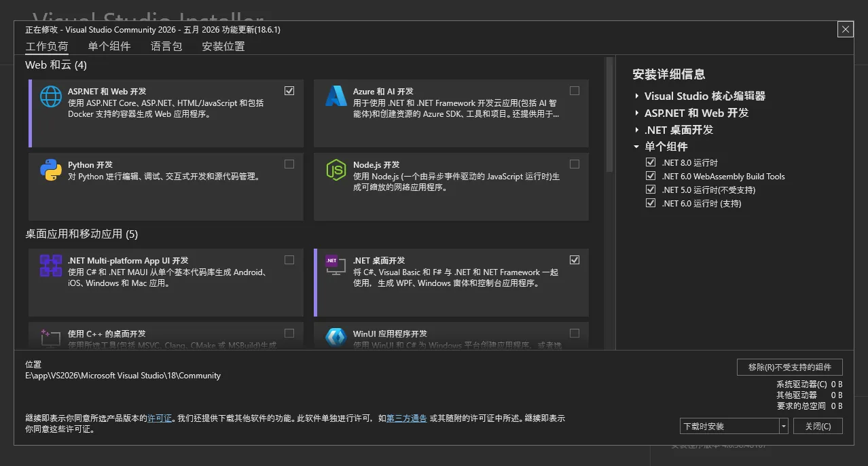Click the install location path text

pos(123,376)
